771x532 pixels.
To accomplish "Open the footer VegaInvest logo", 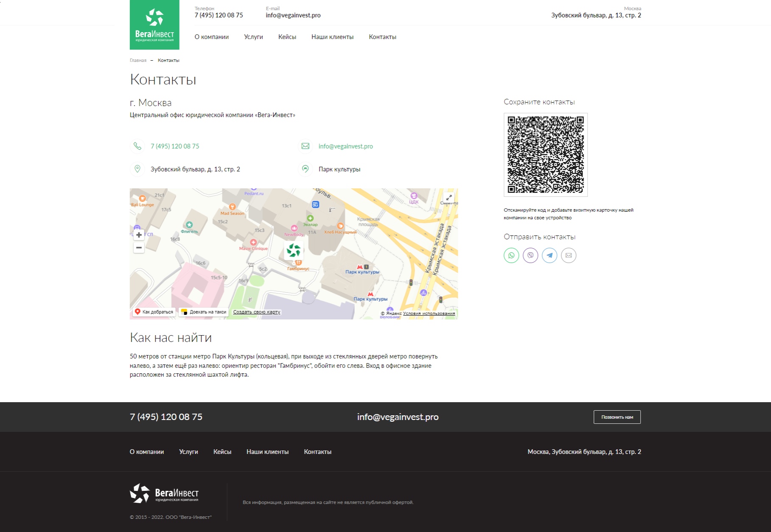I will point(164,493).
